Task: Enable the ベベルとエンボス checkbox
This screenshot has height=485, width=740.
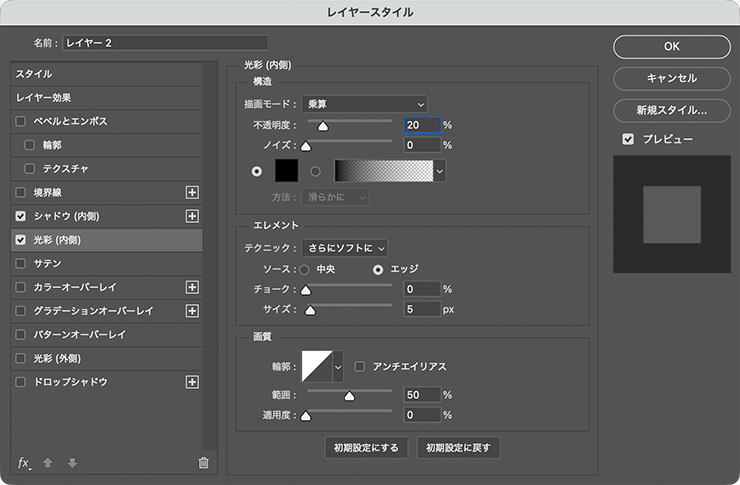Action: point(21,121)
